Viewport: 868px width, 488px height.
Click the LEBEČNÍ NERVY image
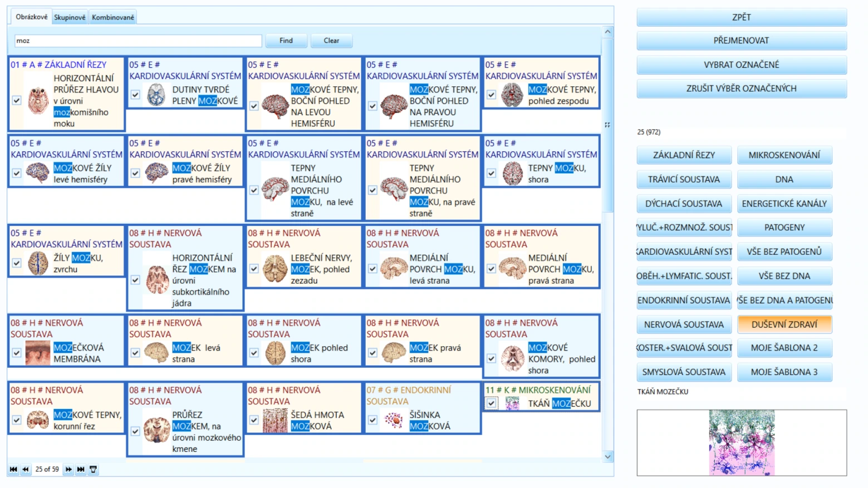(275, 269)
